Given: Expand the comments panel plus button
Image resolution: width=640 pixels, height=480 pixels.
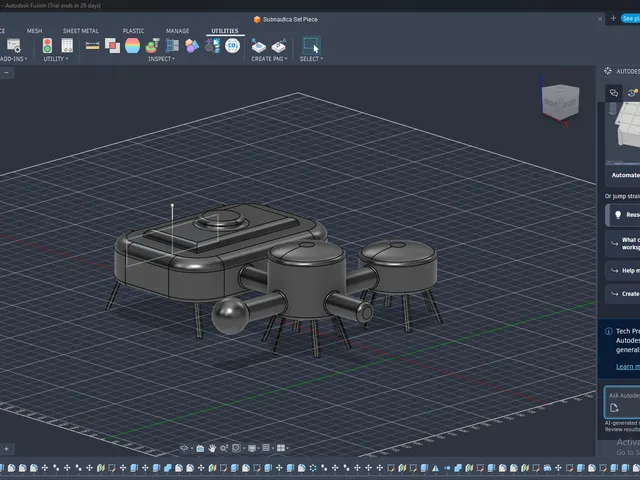Looking at the screenshot, I should point(7,449).
